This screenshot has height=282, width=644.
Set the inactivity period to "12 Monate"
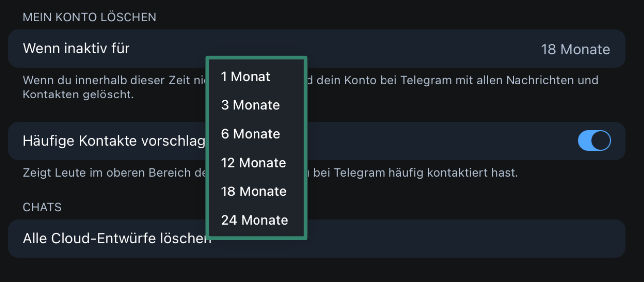pyautogui.click(x=253, y=163)
